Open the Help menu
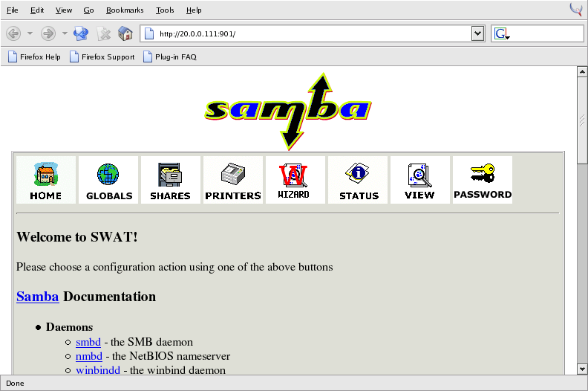The width and height of the screenshot is (588, 391). [194, 10]
